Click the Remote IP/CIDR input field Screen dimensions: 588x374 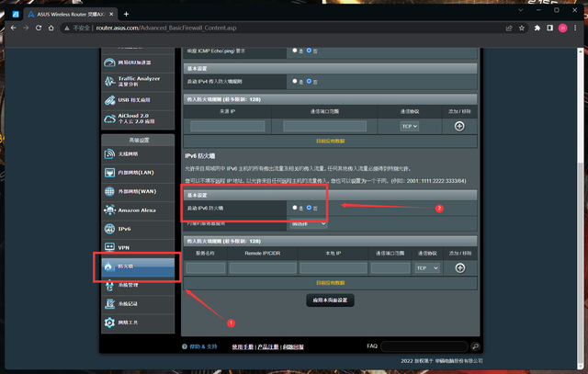click(x=263, y=267)
